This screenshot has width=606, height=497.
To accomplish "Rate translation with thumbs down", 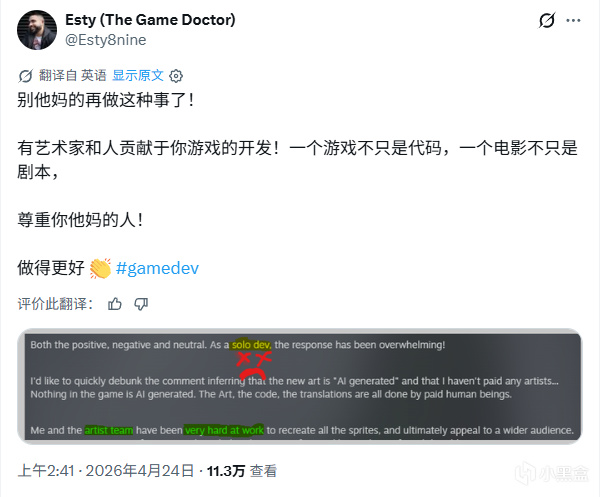I will pyautogui.click(x=141, y=304).
